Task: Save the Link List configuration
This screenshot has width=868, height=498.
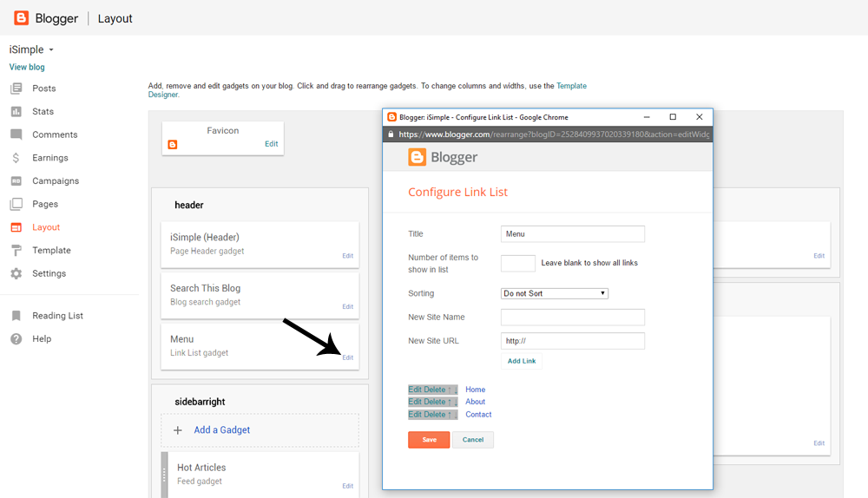Action: coord(429,440)
